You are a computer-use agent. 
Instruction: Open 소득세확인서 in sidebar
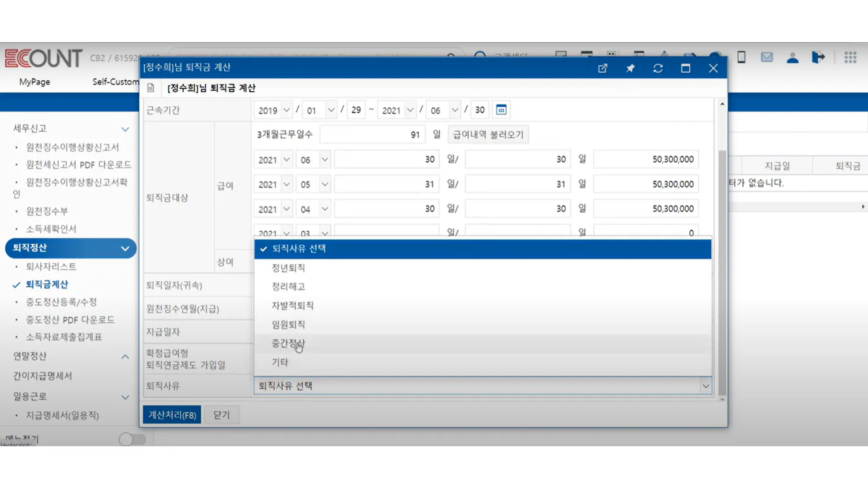(51, 229)
